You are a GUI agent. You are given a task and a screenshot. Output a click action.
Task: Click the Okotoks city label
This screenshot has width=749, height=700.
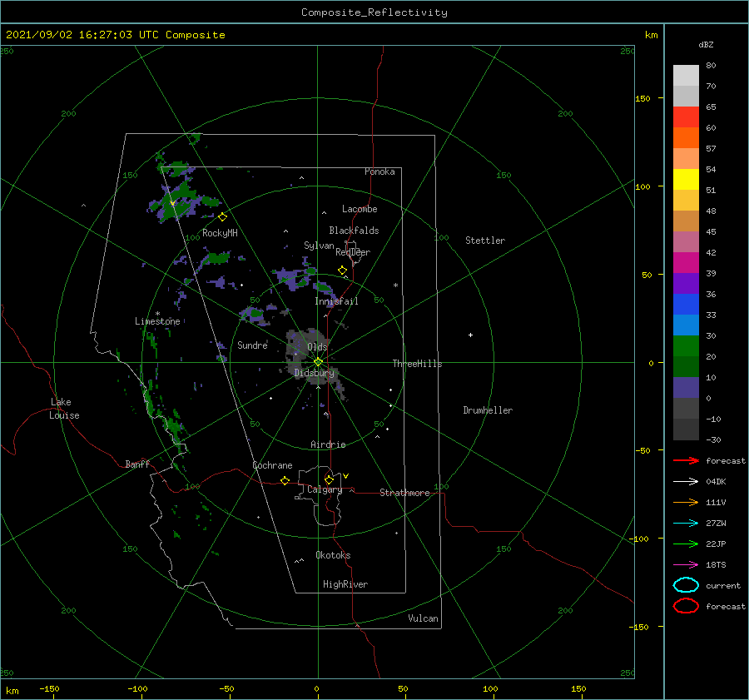coord(333,555)
